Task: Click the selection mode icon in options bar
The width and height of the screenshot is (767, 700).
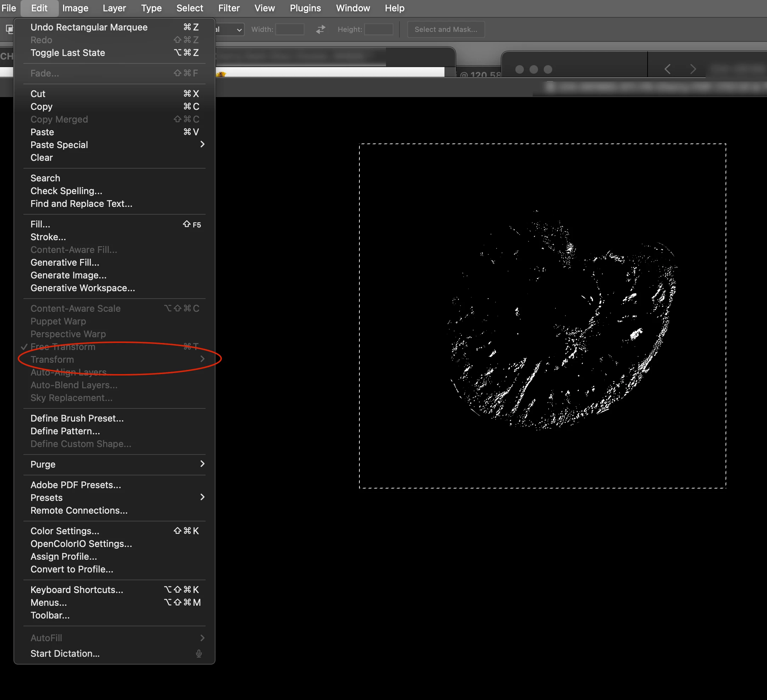Action: click(x=9, y=29)
